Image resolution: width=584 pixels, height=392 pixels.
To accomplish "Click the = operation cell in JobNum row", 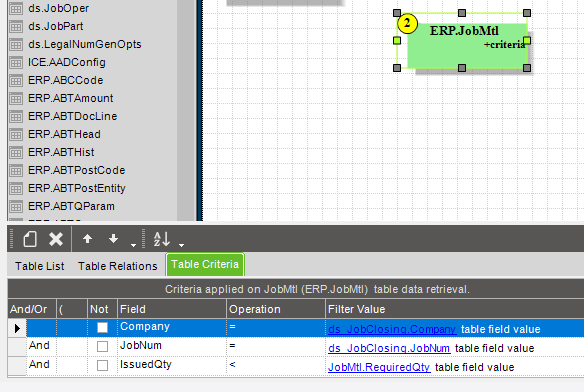I will [276, 346].
